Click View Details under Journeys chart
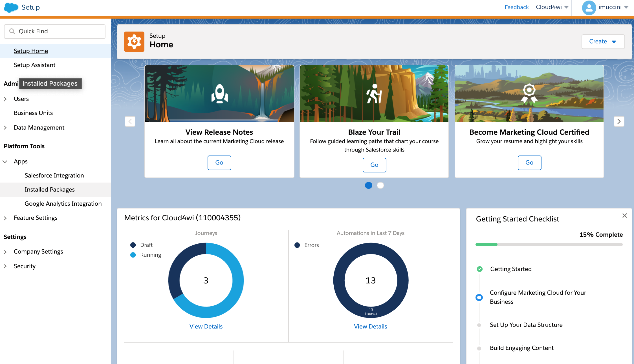634x364 pixels. click(206, 327)
